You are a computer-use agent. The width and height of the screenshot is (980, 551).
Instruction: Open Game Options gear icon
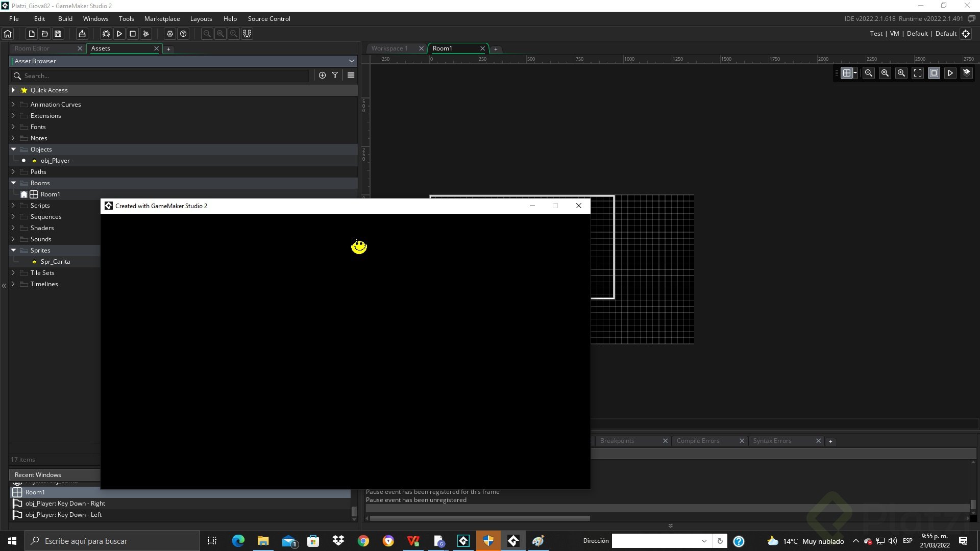(170, 34)
